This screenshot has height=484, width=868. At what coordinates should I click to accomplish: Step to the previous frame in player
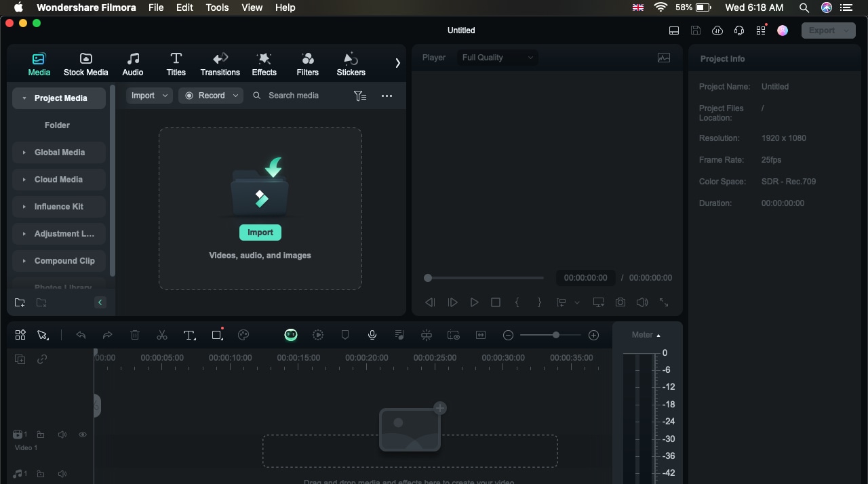coord(430,302)
